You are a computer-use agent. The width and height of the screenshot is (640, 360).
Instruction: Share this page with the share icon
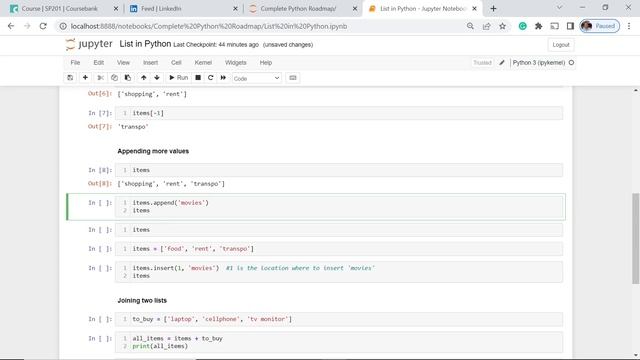coord(486,26)
